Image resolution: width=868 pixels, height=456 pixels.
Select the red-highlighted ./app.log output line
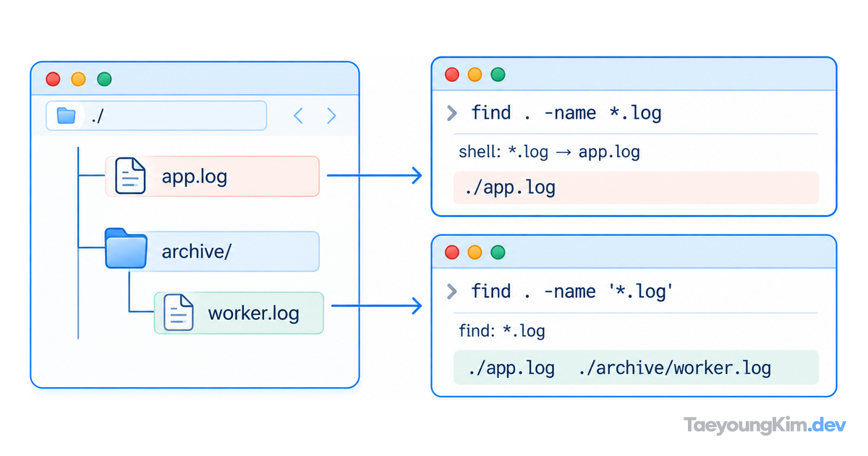click(x=636, y=188)
